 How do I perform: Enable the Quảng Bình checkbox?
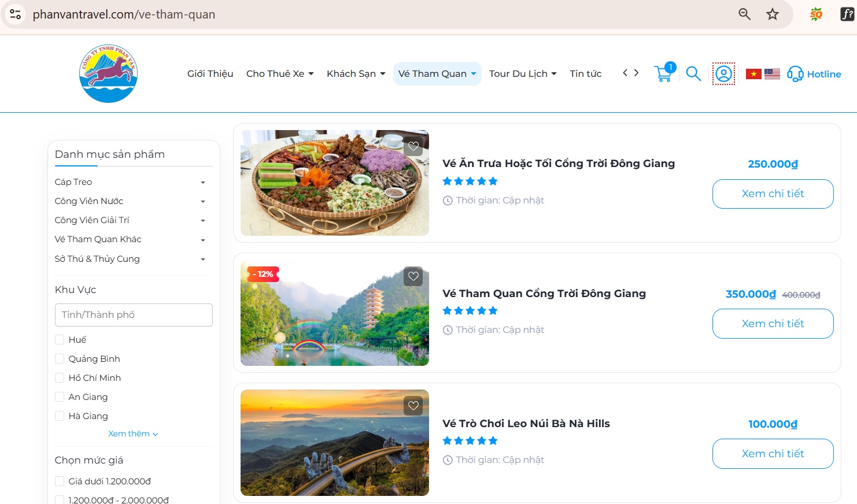[x=60, y=358]
